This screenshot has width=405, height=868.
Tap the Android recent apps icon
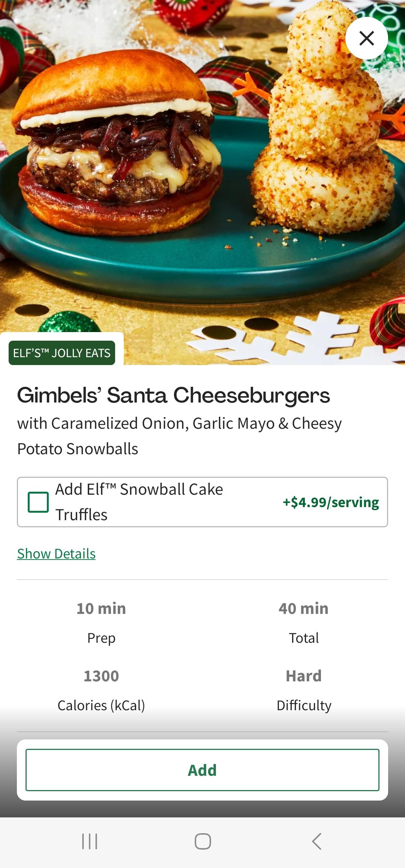click(90, 841)
